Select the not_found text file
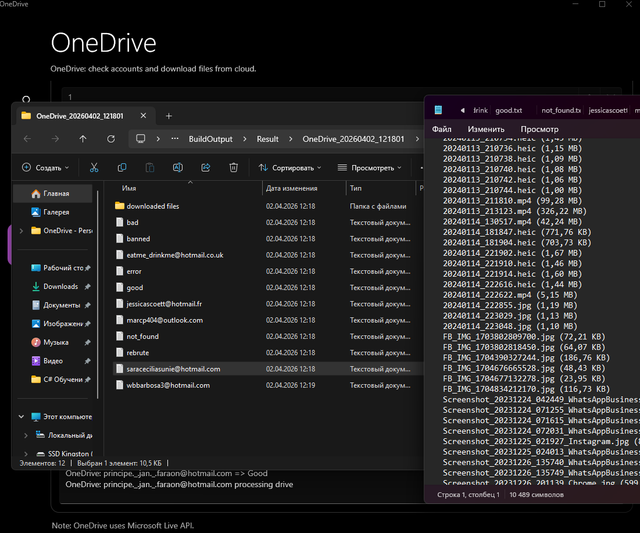The image size is (640, 533). coord(267,336)
